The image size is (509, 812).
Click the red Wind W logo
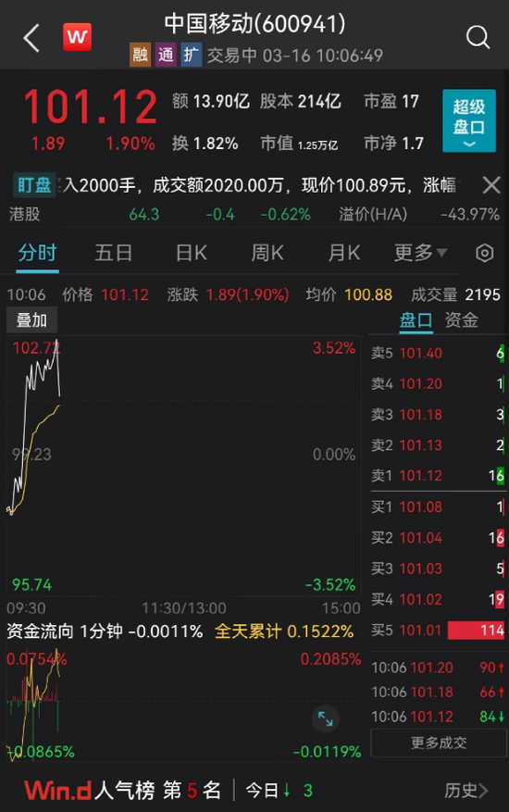[77, 37]
